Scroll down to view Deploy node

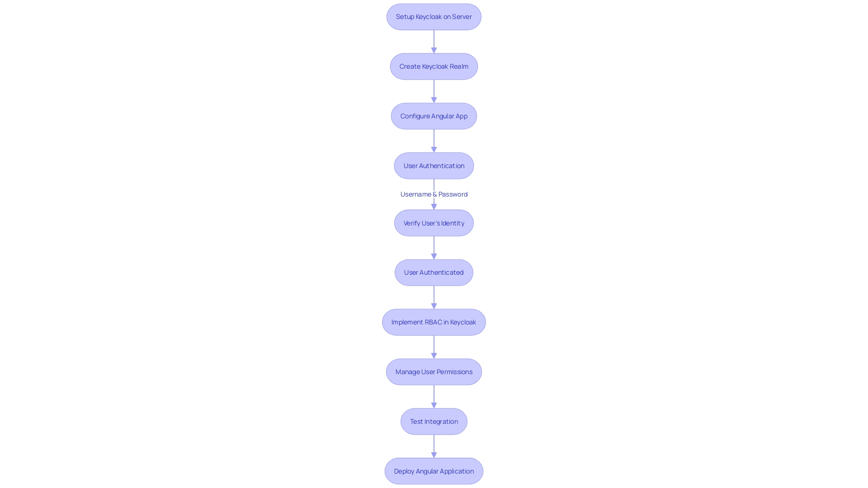tap(434, 471)
